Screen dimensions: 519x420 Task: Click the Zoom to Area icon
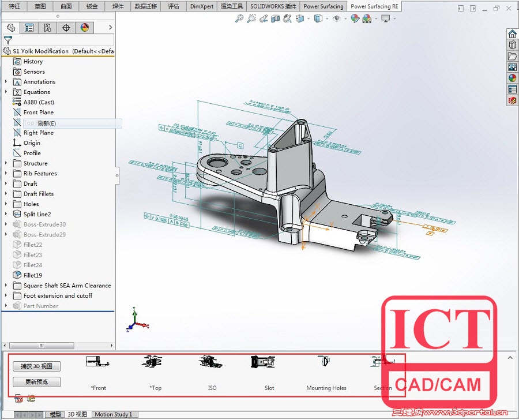[251, 18]
